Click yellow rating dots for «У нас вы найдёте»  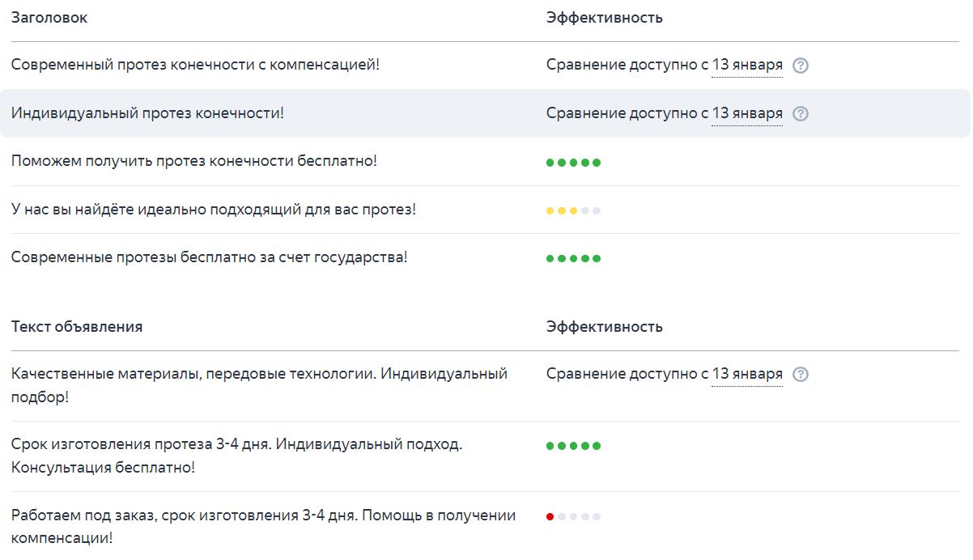pos(573,211)
